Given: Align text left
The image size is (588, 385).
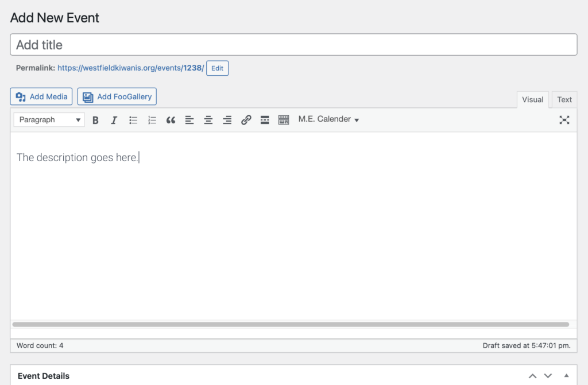Looking at the screenshot, I should point(189,120).
